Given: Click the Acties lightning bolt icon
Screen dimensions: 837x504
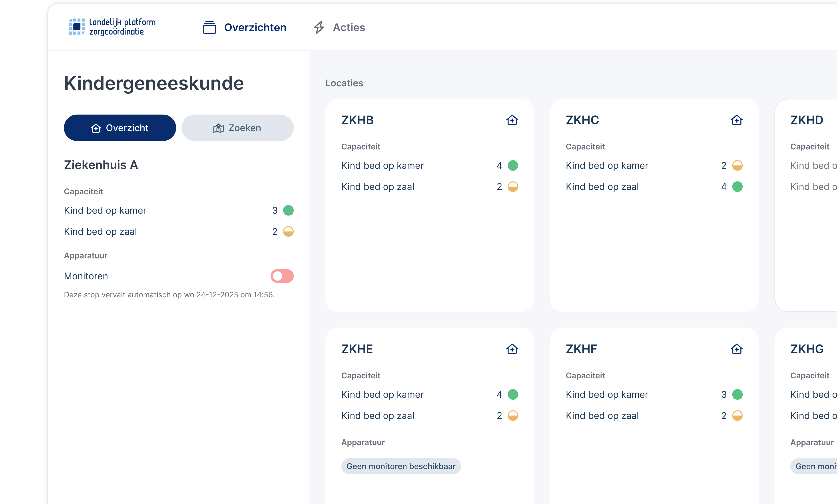Looking at the screenshot, I should (319, 28).
